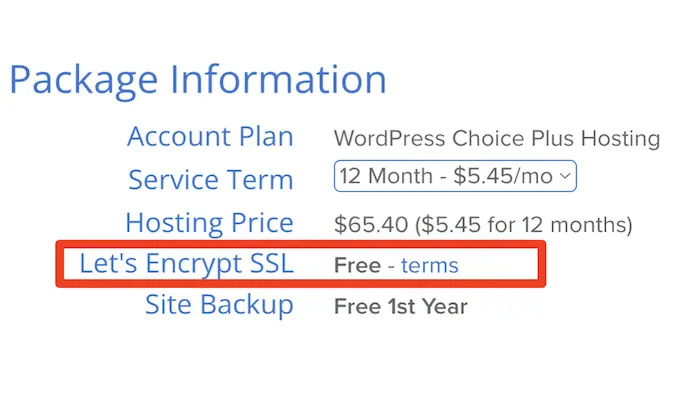Click the dash between Free and terms
The width and height of the screenshot is (675, 400).
tap(390, 265)
